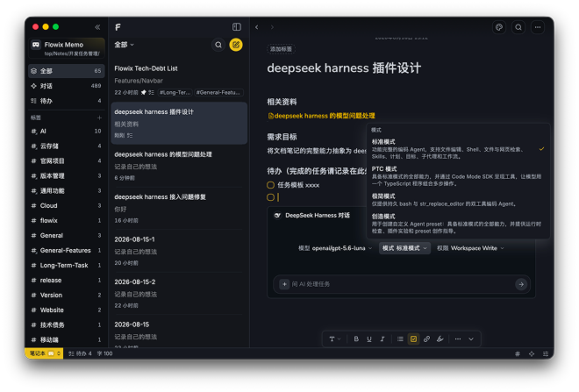579x392 pixels.
Task: Filter by the AI tag
Action: (66, 131)
